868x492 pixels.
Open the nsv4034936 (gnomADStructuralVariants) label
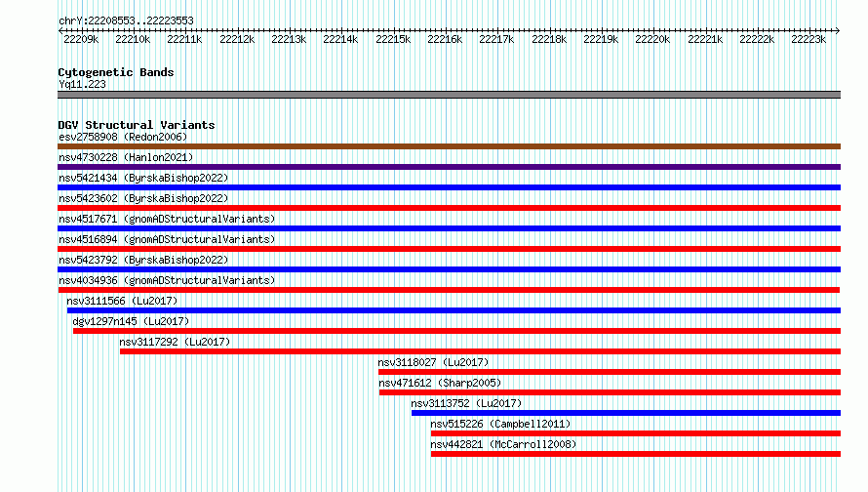[167, 280]
